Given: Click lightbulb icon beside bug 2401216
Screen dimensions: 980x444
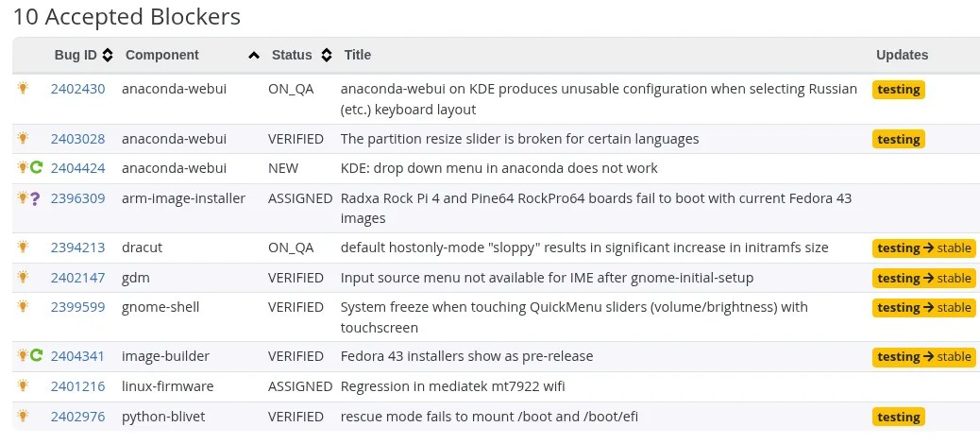Looking at the screenshot, I should pyautogui.click(x=24, y=386).
